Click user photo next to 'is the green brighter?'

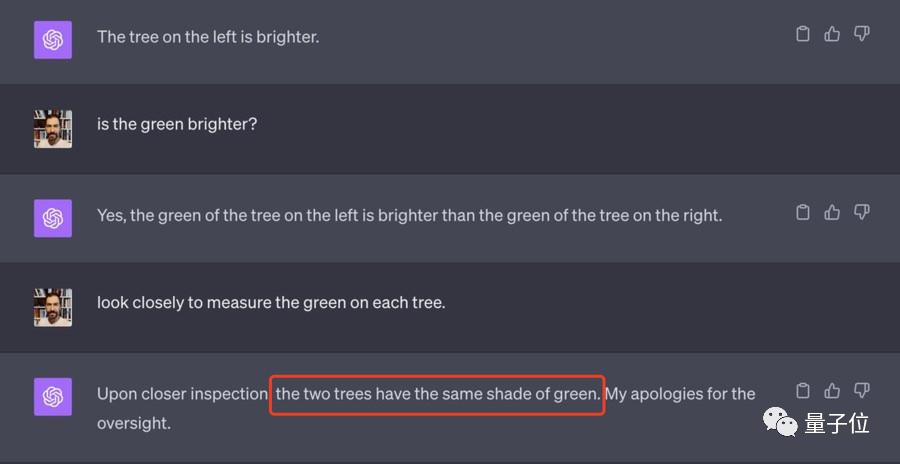[x=53, y=129]
